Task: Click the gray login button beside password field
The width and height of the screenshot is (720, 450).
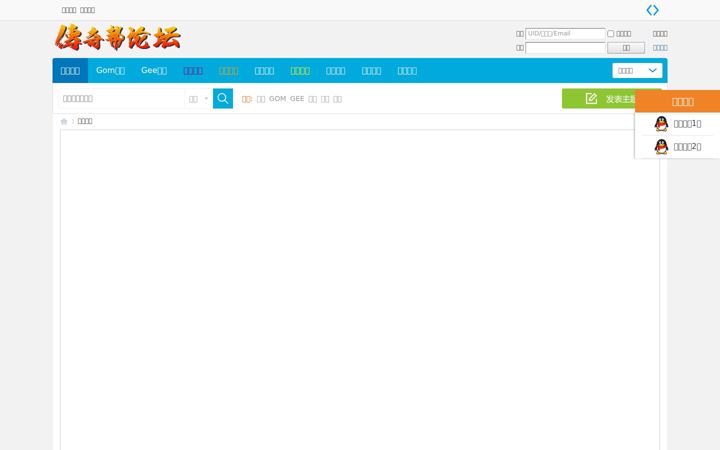Action: click(x=626, y=48)
